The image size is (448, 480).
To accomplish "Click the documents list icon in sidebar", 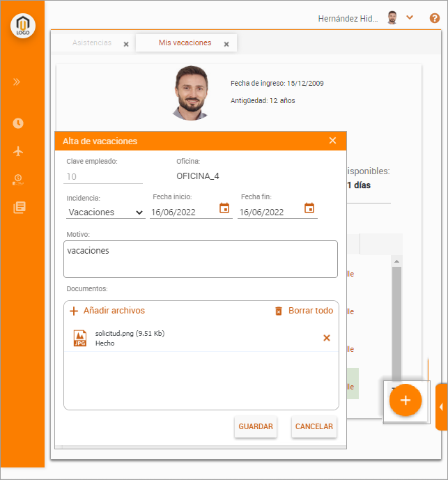I will click(19, 207).
